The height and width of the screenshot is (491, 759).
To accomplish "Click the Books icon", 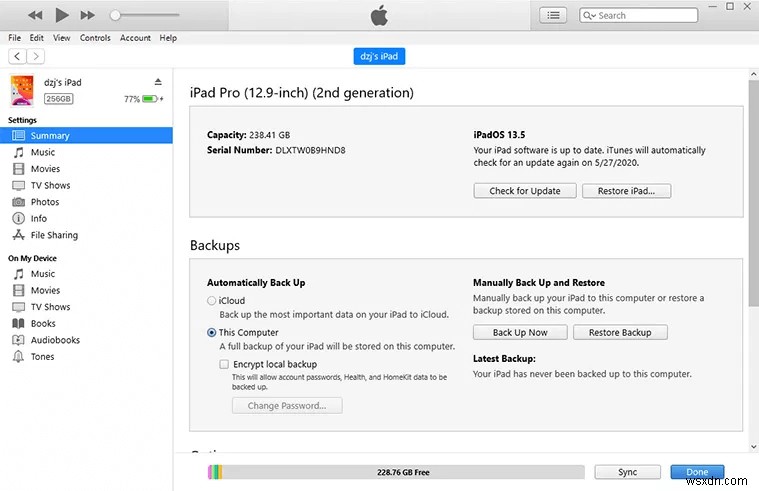I will 18,323.
